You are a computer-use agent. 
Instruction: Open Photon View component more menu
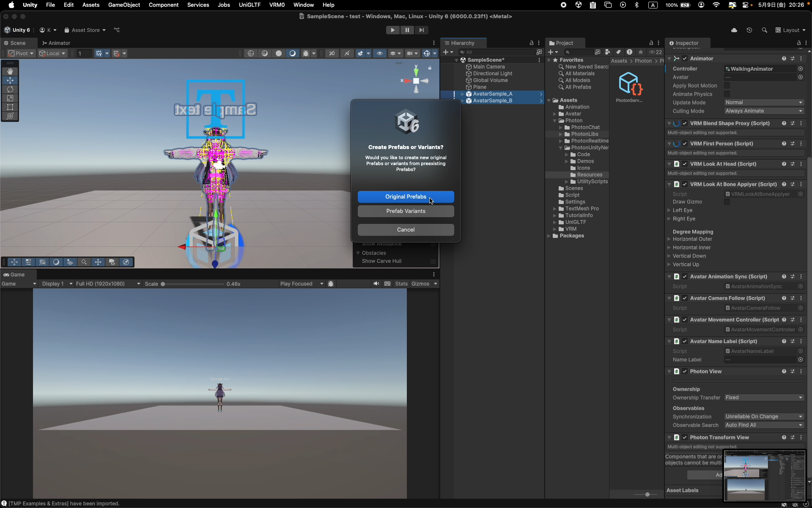tap(801, 372)
